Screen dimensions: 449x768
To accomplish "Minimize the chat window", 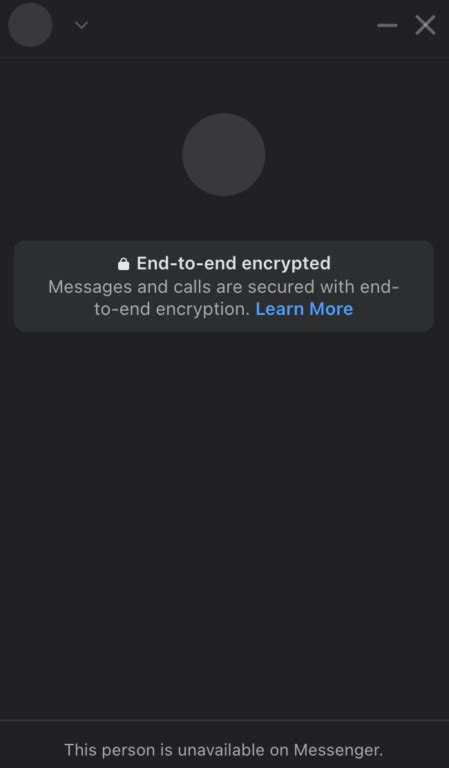I will click(x=387, y=25).
